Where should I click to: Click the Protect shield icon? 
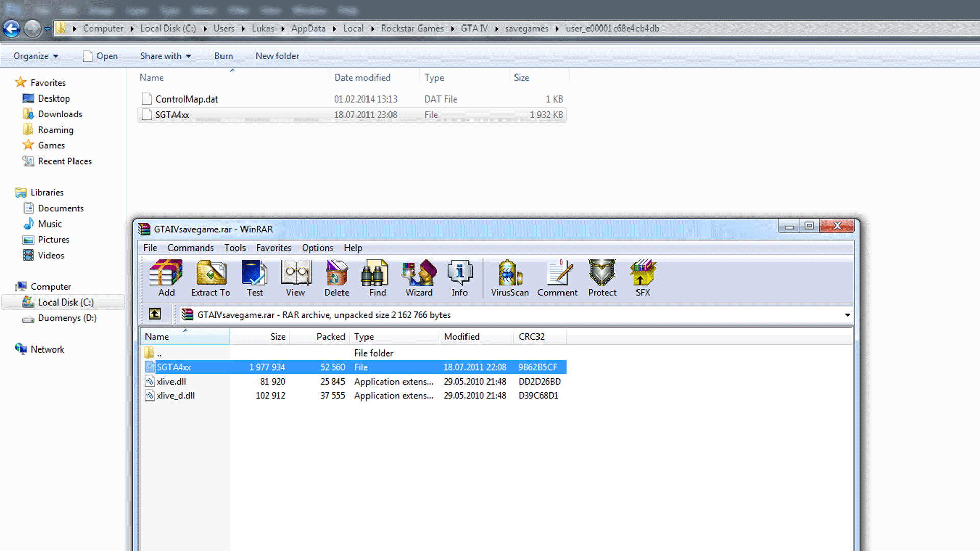click(602, 278)
